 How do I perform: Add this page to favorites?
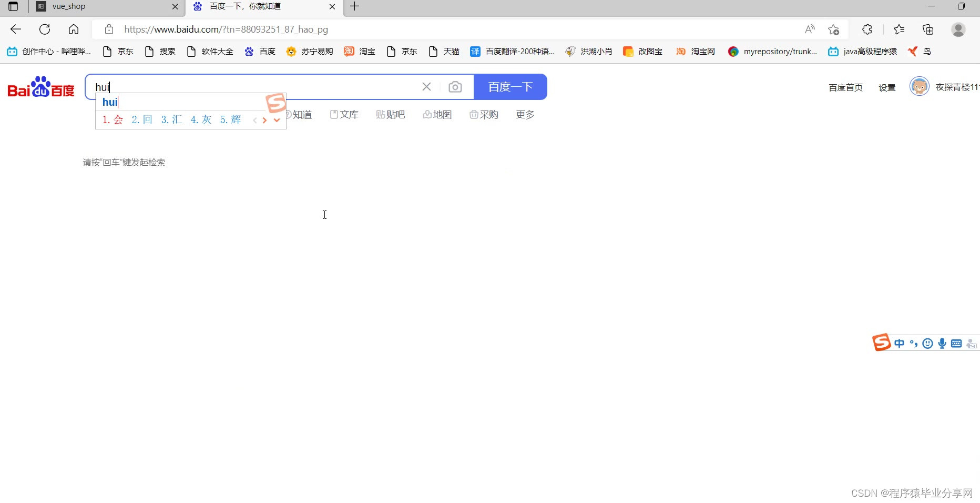[x=833, y=29]
